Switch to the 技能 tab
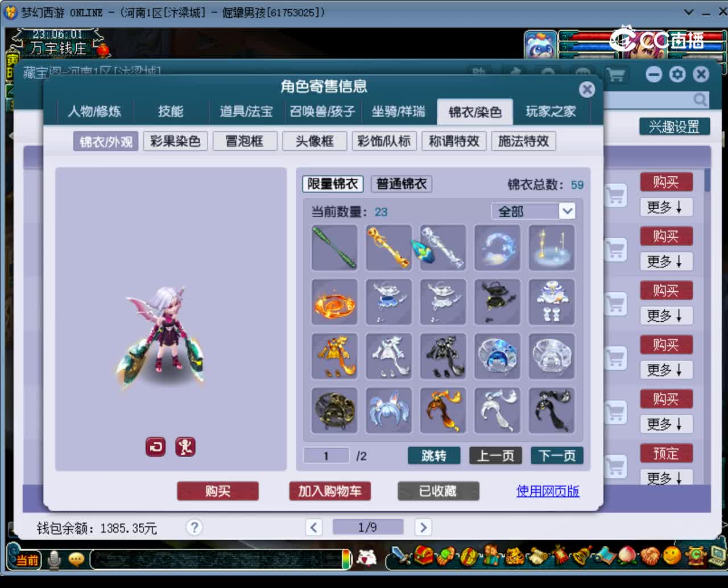Viewport: 728px width, 588px height. 171,111
